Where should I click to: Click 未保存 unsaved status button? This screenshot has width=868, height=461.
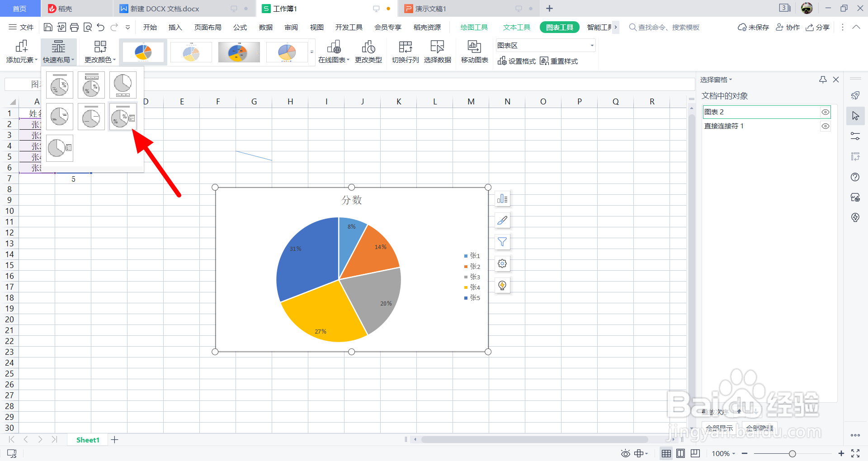[753, 27]
